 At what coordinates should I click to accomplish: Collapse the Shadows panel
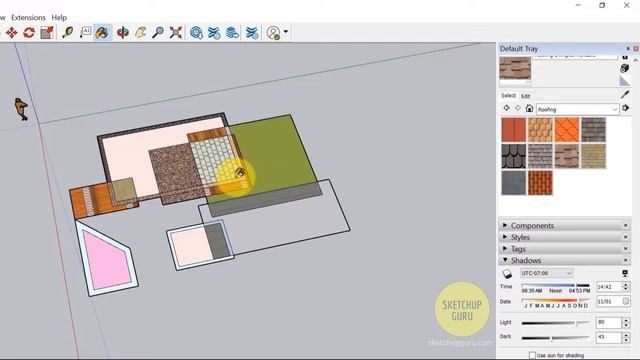(x=505, y=260)
